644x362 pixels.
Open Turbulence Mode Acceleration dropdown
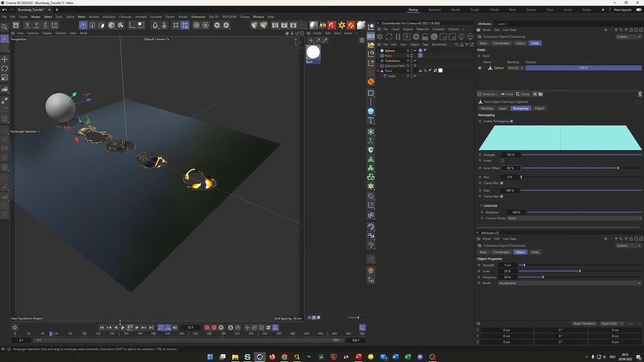tap(570, 283)
